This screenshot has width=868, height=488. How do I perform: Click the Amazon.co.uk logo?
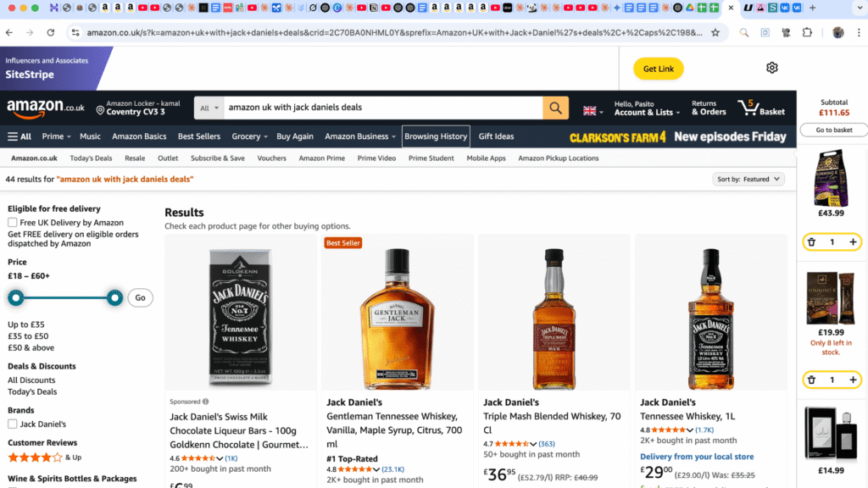tap(46, 108)
